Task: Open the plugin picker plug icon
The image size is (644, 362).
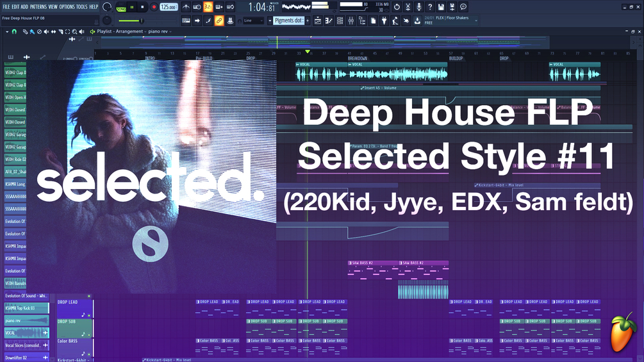Action: click(x=384, y=21)
